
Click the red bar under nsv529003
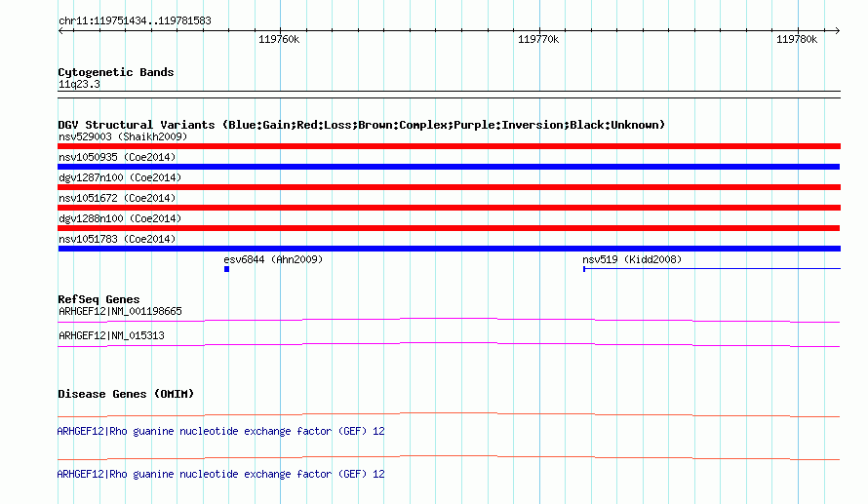(x=449, y=146)
